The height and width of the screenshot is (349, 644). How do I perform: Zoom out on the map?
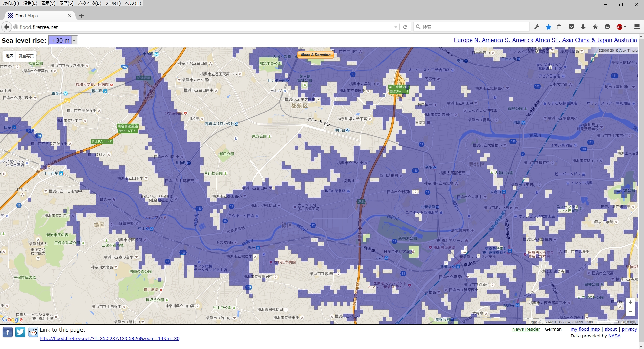[x=630, y=312]
